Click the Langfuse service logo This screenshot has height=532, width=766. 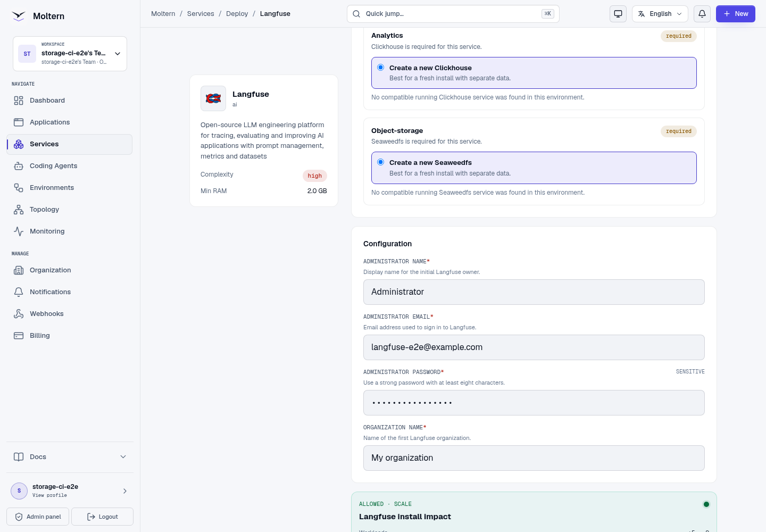click(213, 98)
